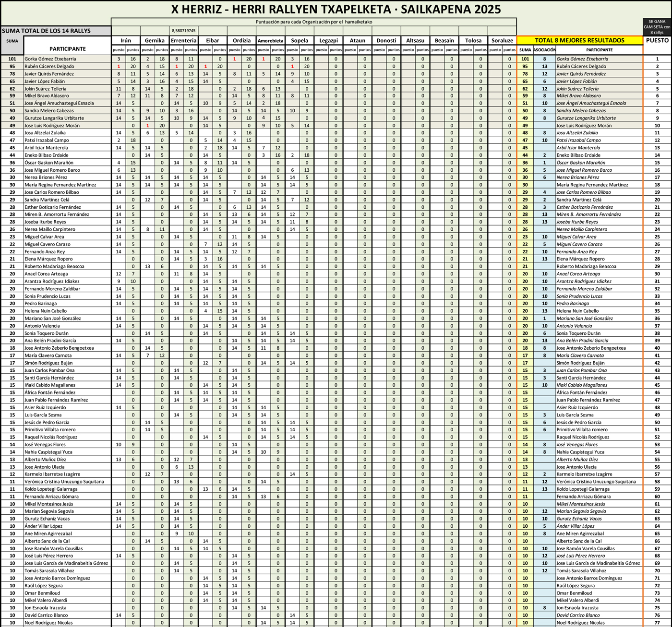This screenshot has width=672, height=627.
Task: Click the Legazpi column header
Action: click(328, 40)
